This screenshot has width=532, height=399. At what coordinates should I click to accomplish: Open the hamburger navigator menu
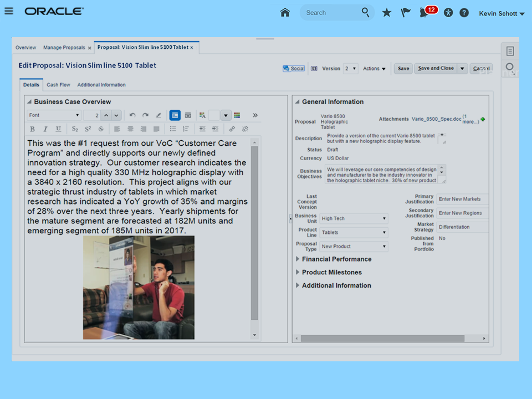coord(9,11)
